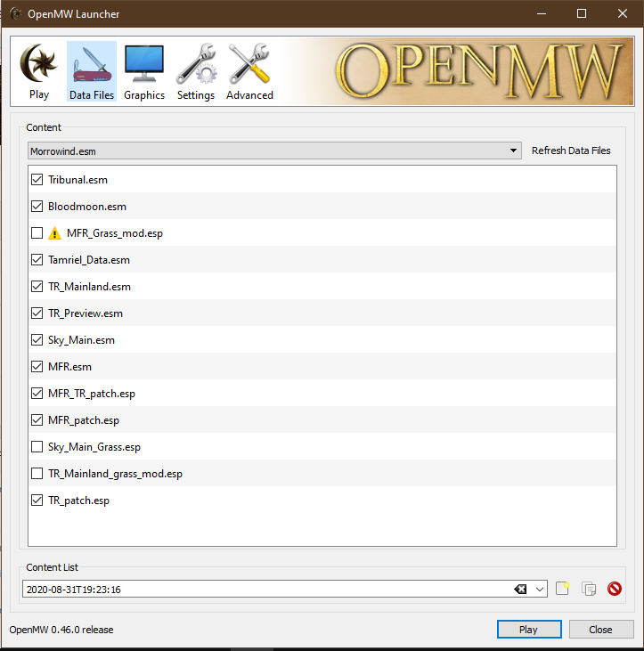Launch the game with the bottom Play button

[529, 630]
